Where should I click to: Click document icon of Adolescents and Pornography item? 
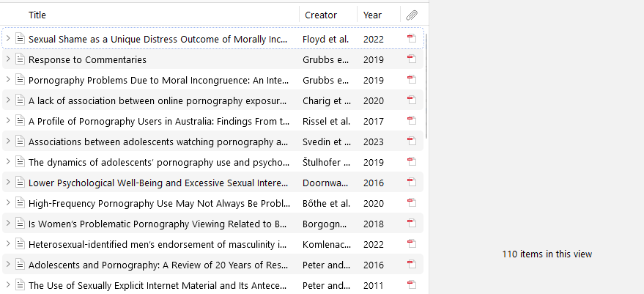[x=20, y=265]
